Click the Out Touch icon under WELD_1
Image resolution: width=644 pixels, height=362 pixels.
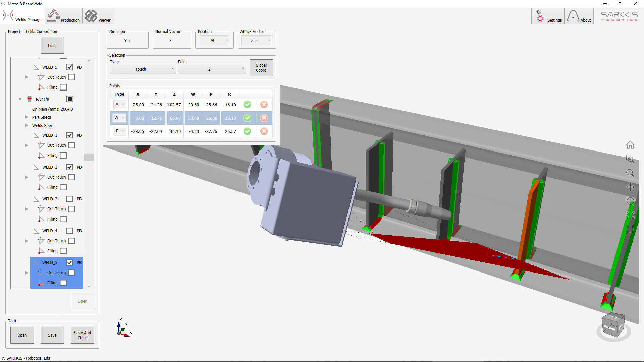tap(41, 145)
